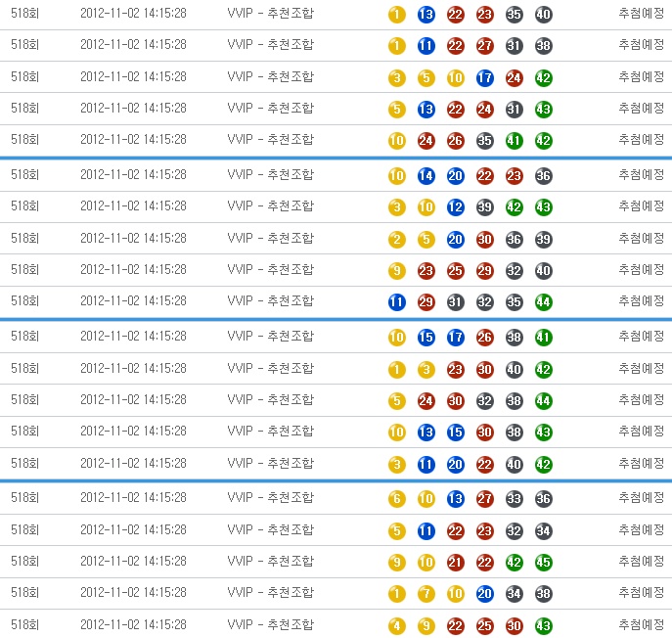This screenshot has height=638, width=672.
Task: Click the blue number 14 ball
Action: [x=426, y=176]
